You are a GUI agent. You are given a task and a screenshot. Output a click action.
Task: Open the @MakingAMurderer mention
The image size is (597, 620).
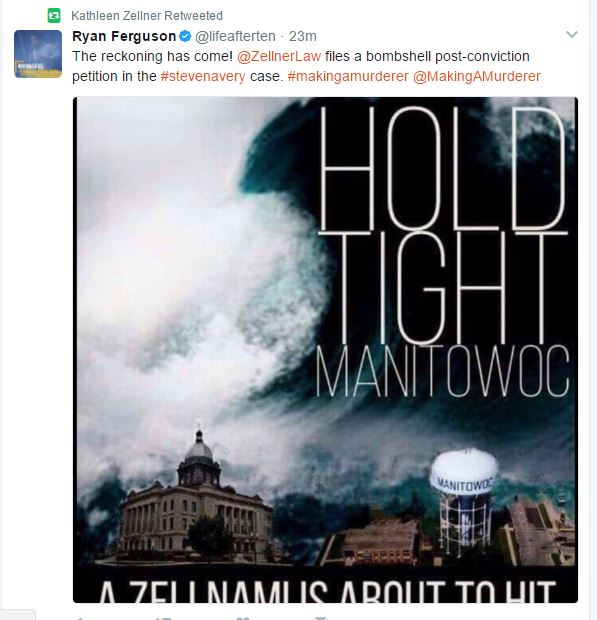coord(476,76)
